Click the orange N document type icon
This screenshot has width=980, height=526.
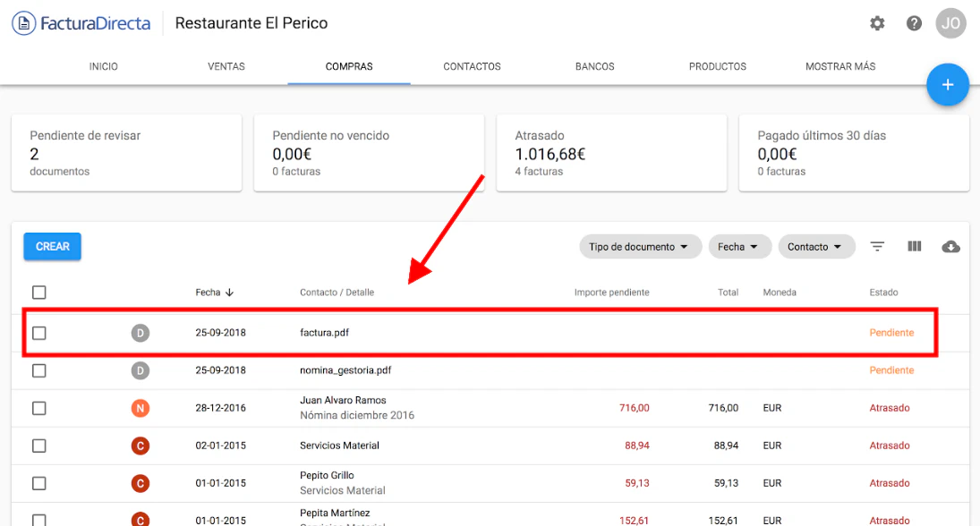tap(141, 408)
